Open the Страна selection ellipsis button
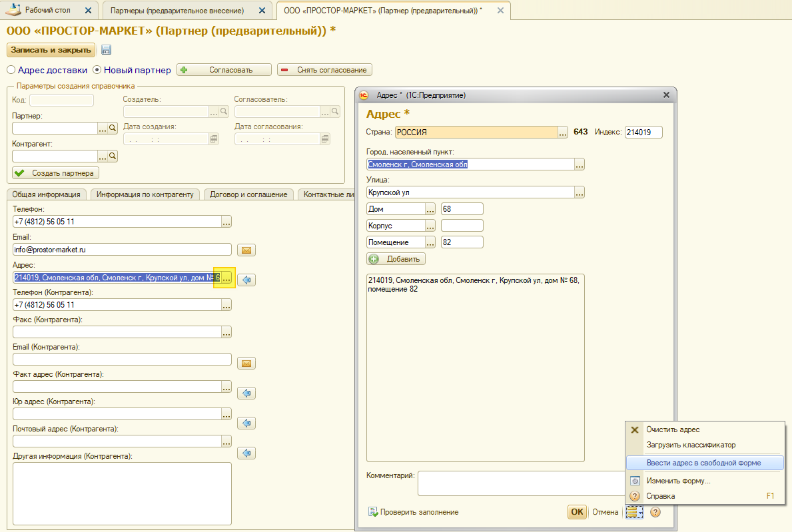 tap(563, 133)
